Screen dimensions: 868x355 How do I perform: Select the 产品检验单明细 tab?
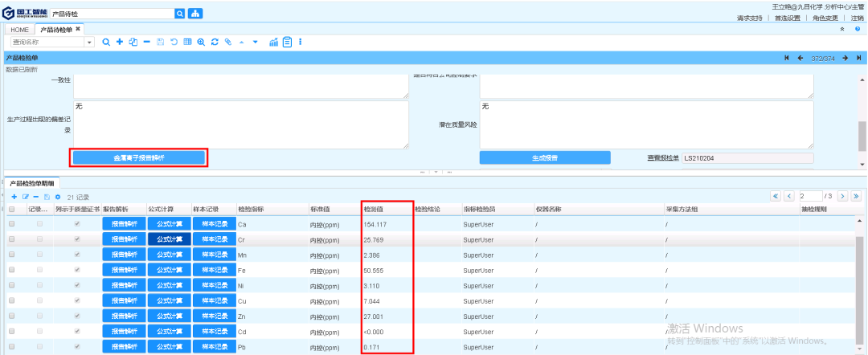pyautogui.click(x=31, y=184)
